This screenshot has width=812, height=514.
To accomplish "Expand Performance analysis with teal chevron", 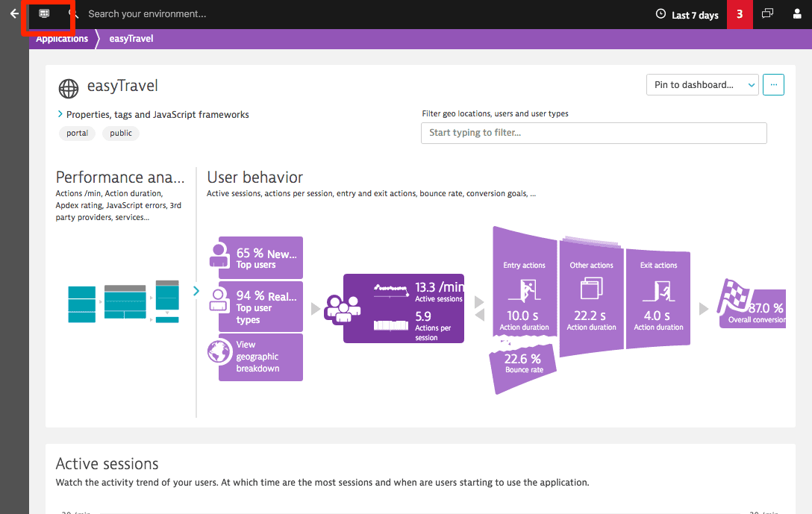I will [x=196, y=291].
